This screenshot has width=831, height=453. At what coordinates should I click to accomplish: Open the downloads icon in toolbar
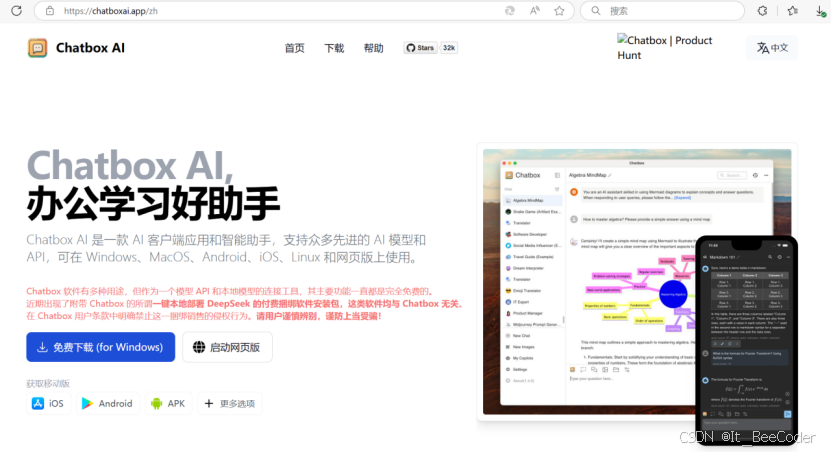pos(820,11)
